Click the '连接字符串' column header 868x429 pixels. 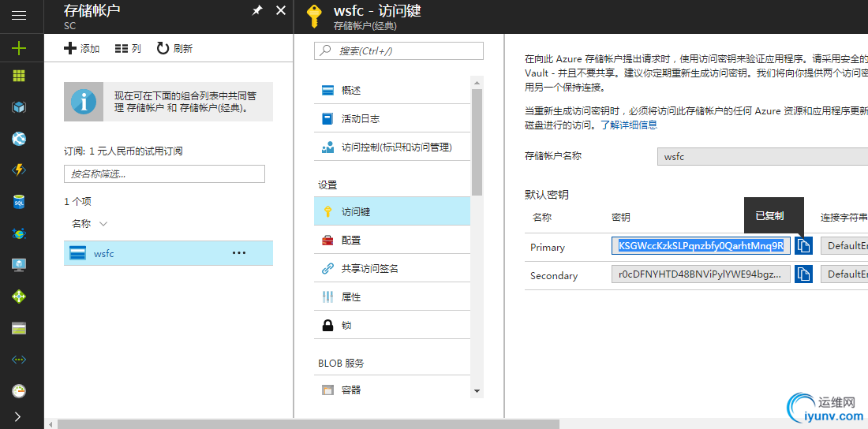click(844, 217)
